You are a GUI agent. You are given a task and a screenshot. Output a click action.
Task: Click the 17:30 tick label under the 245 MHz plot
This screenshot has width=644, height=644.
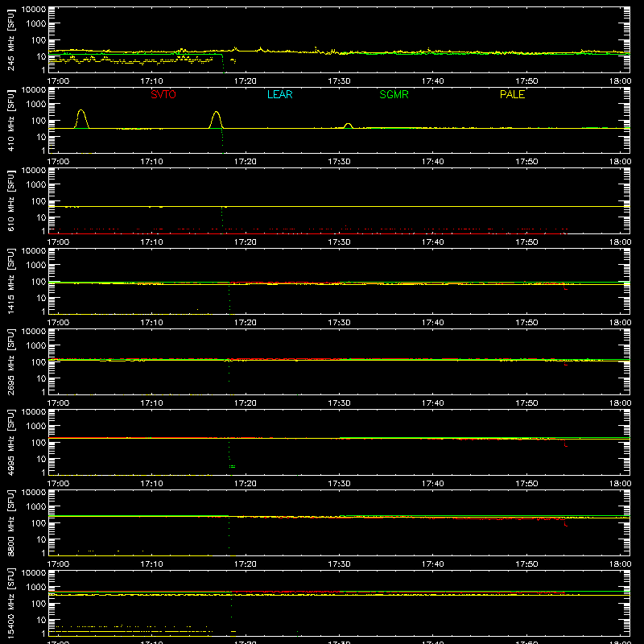coord(339,81)
